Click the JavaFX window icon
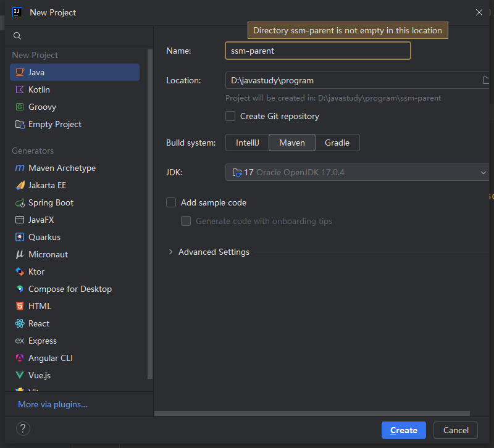This screenshot has height=448, width=494. click(20, 220)
